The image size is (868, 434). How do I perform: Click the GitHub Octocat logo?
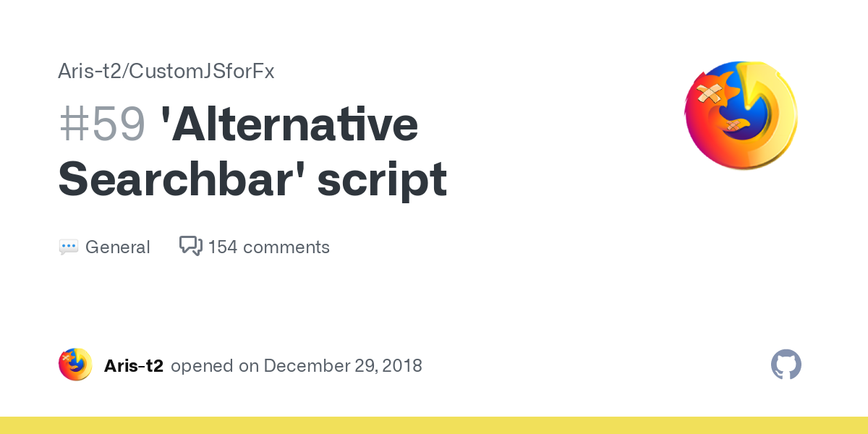pos(786,365)
